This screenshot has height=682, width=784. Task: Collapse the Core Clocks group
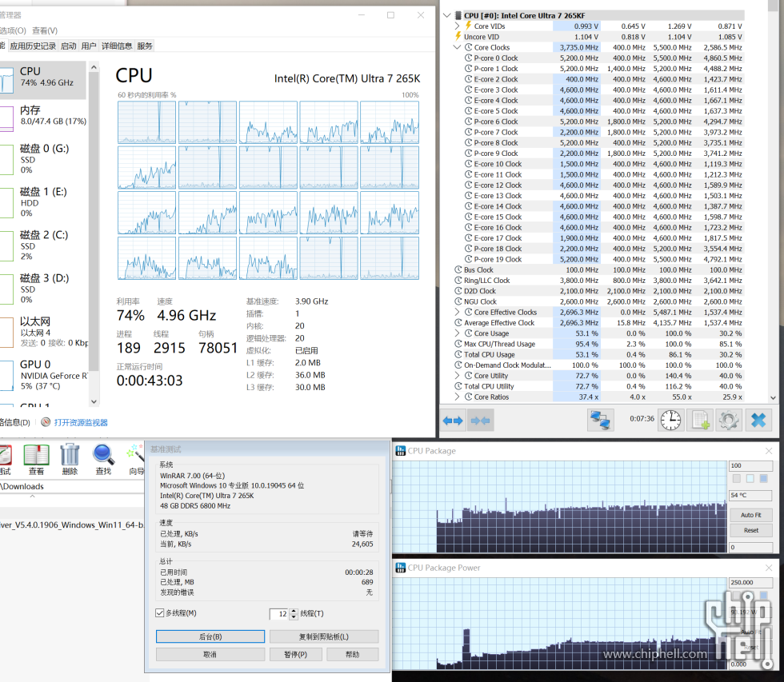click(x=457, y=47)
